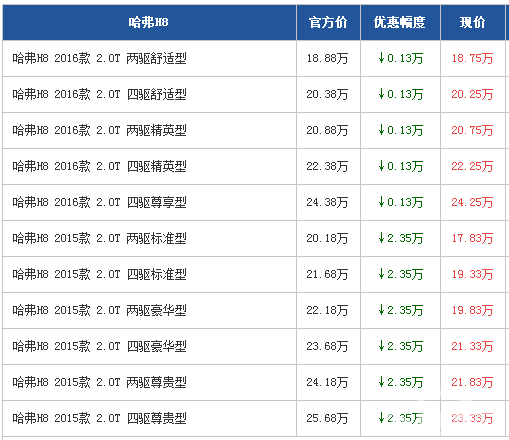
Task: Click current price 22.25万
Action: click(472, 166)
